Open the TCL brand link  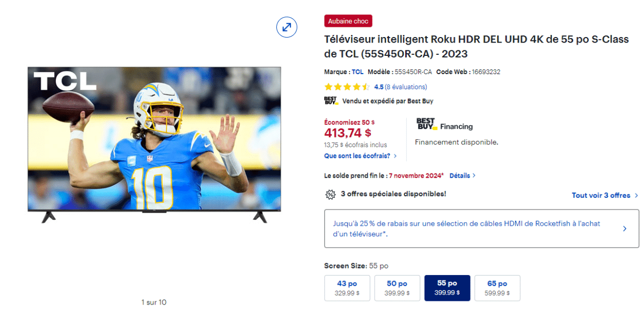pos(357,71)
